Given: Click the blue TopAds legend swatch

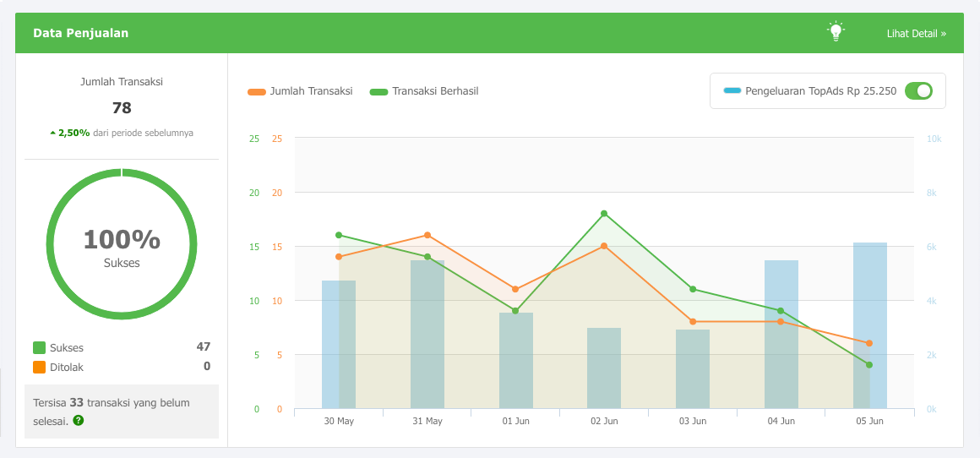Looking at the screenshot, I should [732, 90].
